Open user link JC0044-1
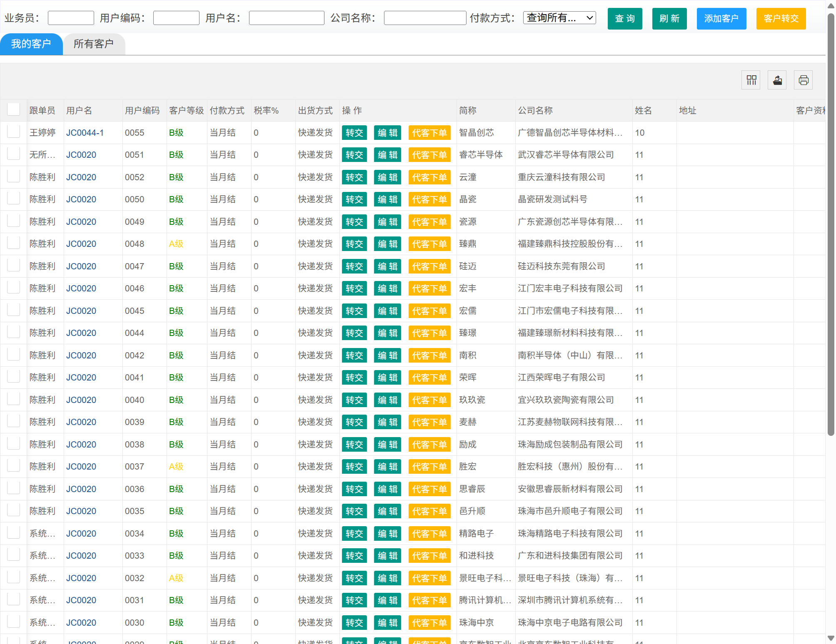Screen dimensions: 836x644 point(85,133)
